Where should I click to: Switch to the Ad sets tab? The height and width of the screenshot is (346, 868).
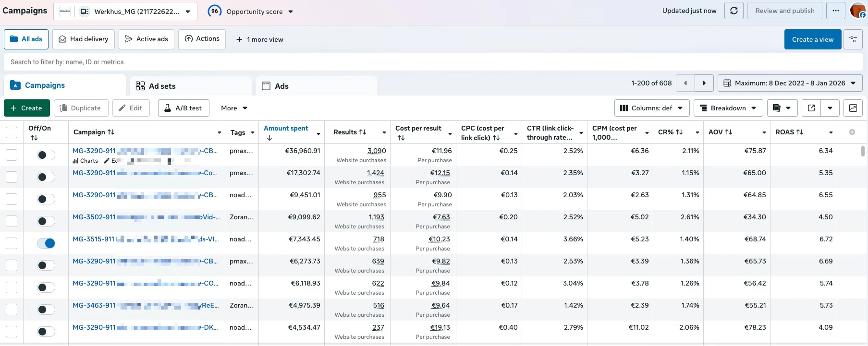[191, 86]
